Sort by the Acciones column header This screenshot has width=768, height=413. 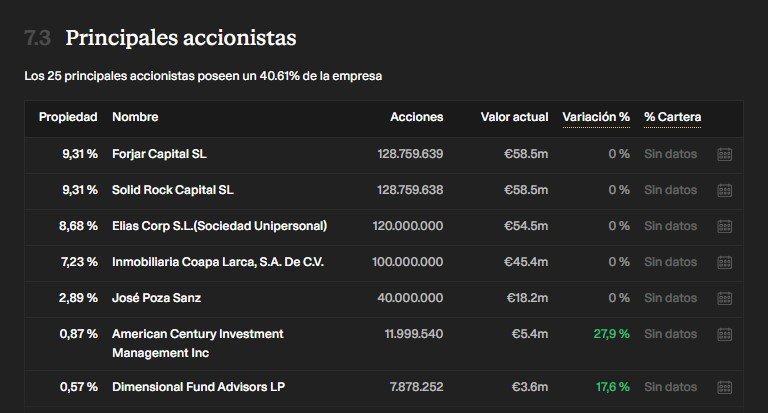point(417,117)
